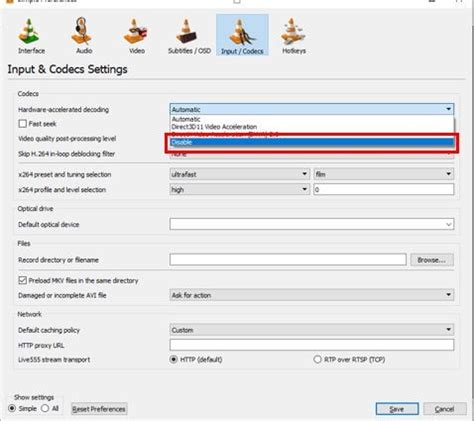Focus the Record directory or filename field
The width and height of the screenshot is (474, 421).
pyautogui.click(x=288, y=260)
